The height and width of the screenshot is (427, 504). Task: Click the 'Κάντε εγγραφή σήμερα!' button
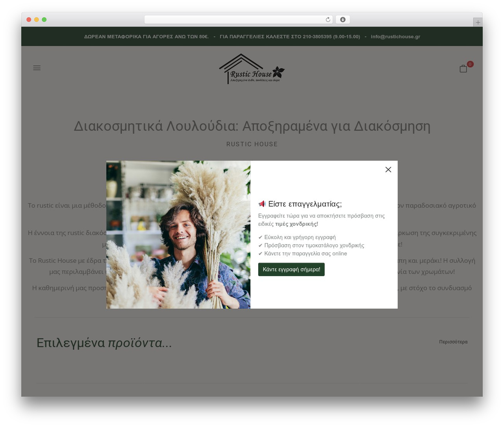291,269
